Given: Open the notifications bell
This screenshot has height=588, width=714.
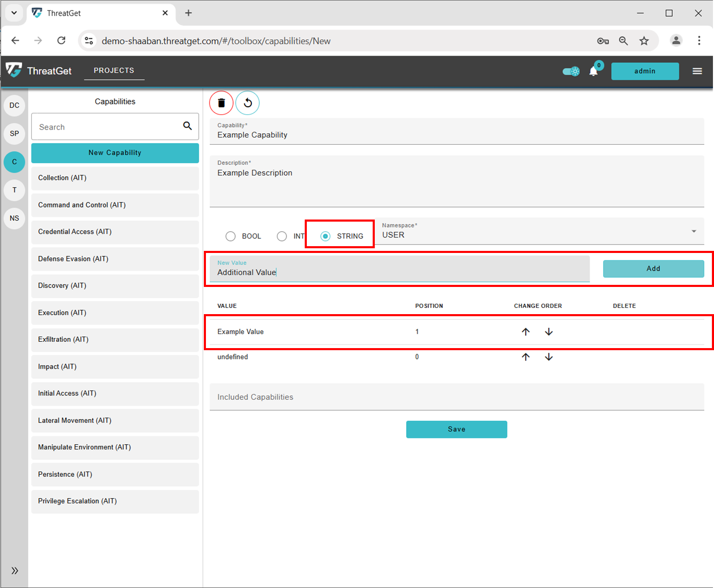Looking at the screenshot, I should tap(593, 71).
